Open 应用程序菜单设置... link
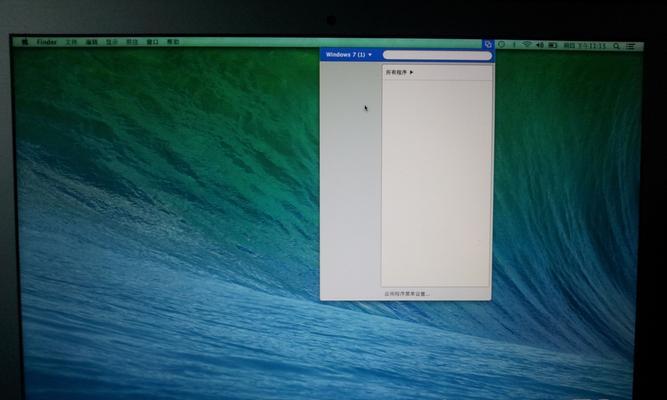This screenshot has height=400, width=667. click(x=407, y=294)
